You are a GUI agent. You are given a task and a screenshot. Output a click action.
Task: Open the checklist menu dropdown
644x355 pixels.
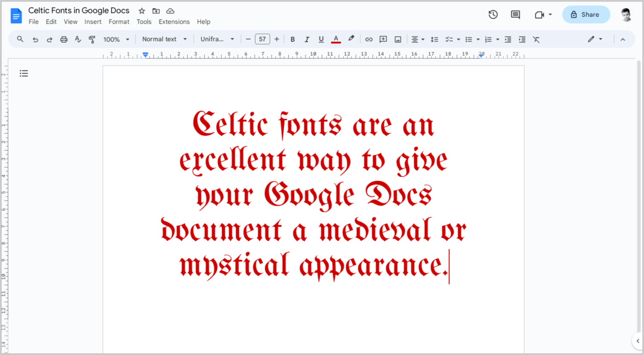pos(452,39)
